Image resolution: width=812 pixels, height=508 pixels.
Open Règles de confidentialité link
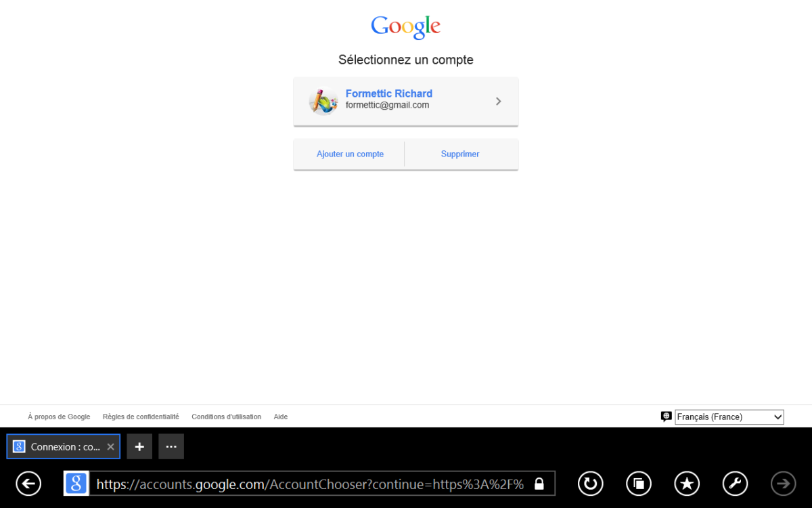click(141, 417)
